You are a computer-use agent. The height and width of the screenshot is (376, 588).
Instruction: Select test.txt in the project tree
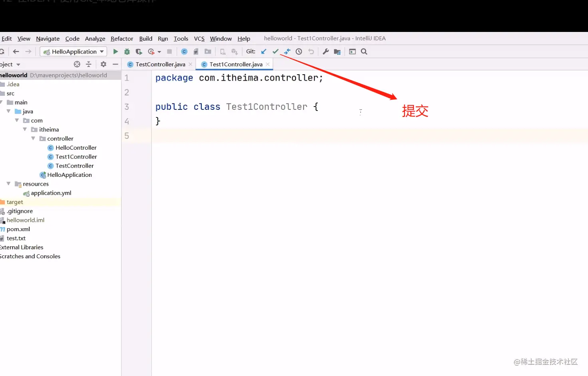(16, 238)
